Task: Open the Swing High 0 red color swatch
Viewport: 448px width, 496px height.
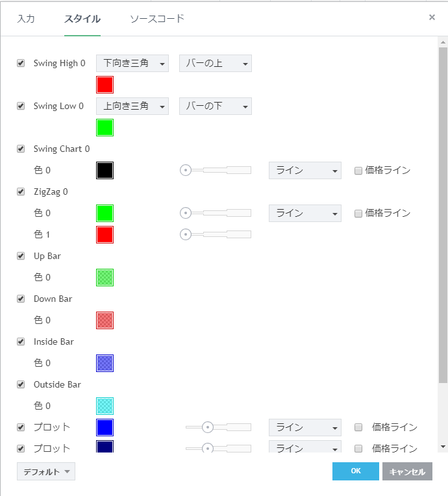Action: pyautogui.click(x=105, y=85)
